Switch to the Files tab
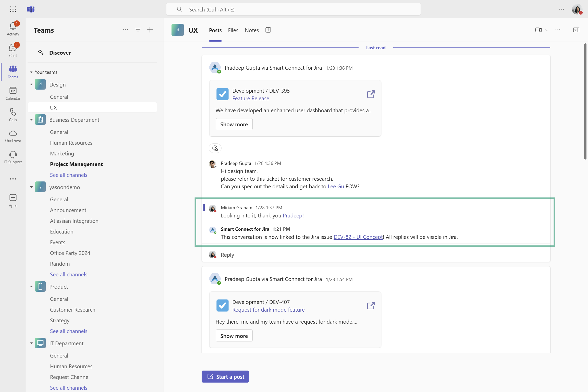Screen dimensions: 588x392 [233, 30]
